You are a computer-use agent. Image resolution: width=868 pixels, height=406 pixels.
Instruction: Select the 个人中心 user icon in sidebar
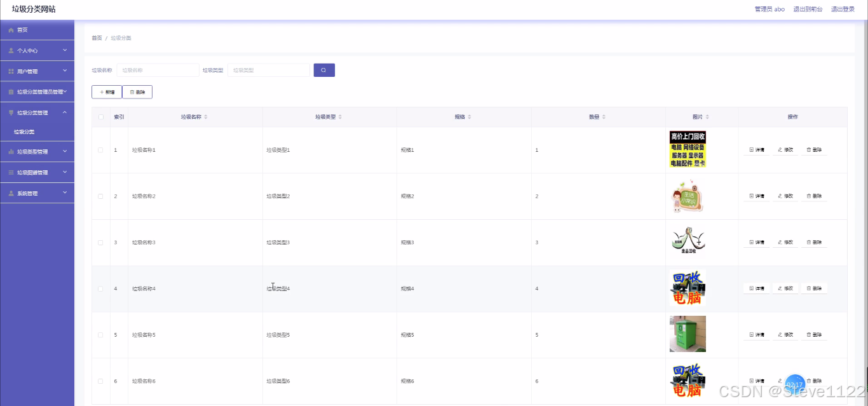point(11,50)
